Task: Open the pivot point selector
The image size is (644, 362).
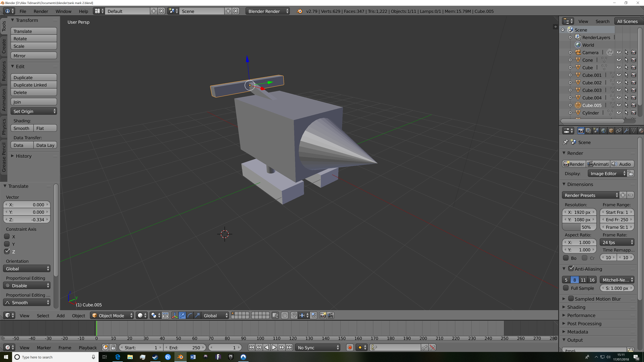Action: [x=155, y=316]
